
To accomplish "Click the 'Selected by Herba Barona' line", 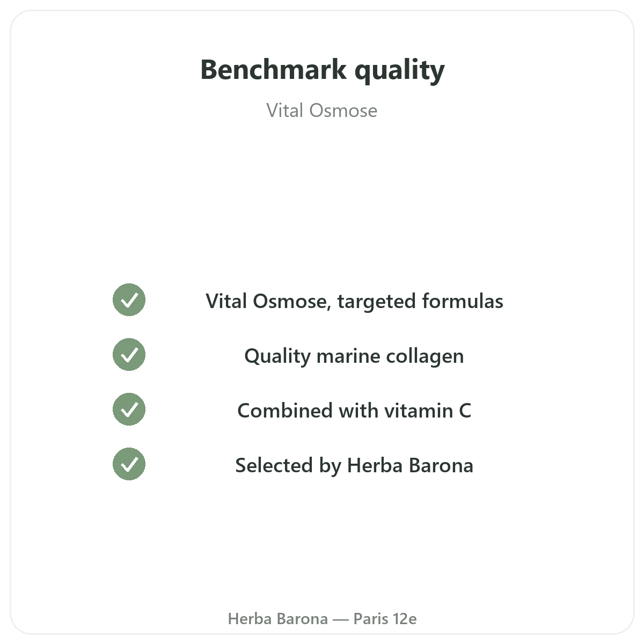I will coord(354,465).
